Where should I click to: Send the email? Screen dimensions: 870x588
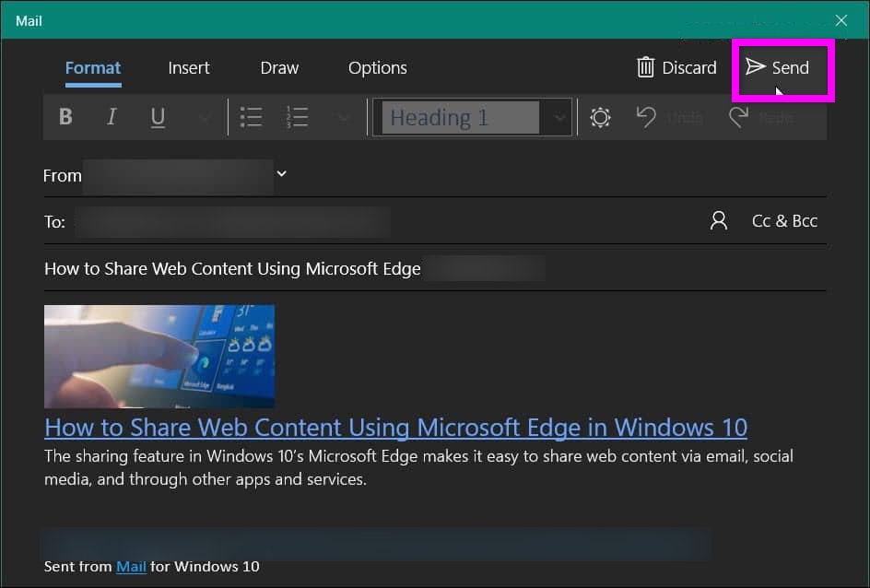coord(777,67)
